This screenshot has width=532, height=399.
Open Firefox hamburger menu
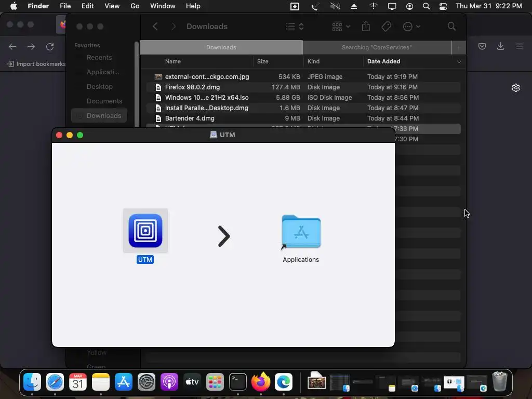click(x=520, y=46)
